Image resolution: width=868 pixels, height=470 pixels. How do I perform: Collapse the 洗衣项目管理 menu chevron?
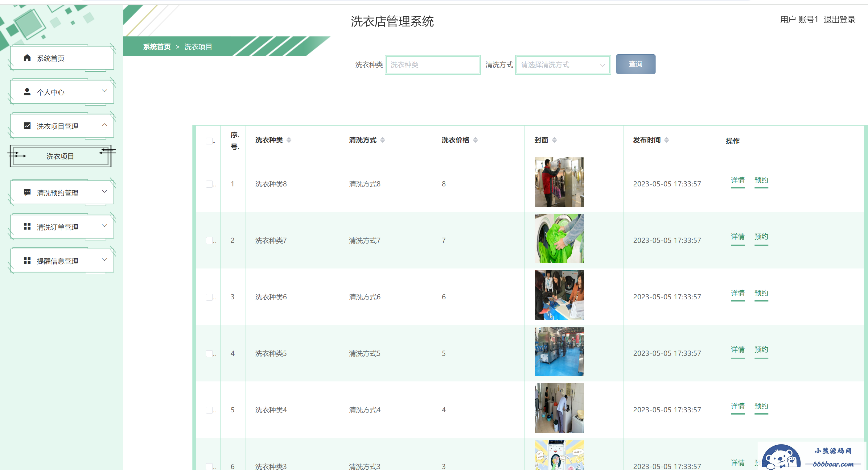pos(105,125)
